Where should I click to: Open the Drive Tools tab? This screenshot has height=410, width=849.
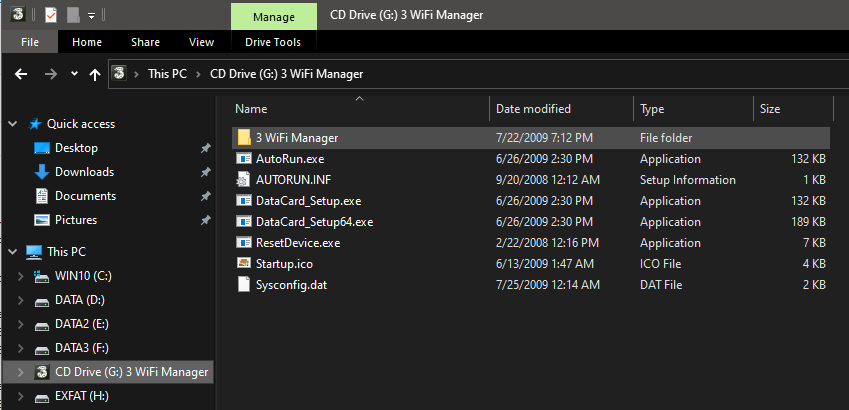click(273, 42)
